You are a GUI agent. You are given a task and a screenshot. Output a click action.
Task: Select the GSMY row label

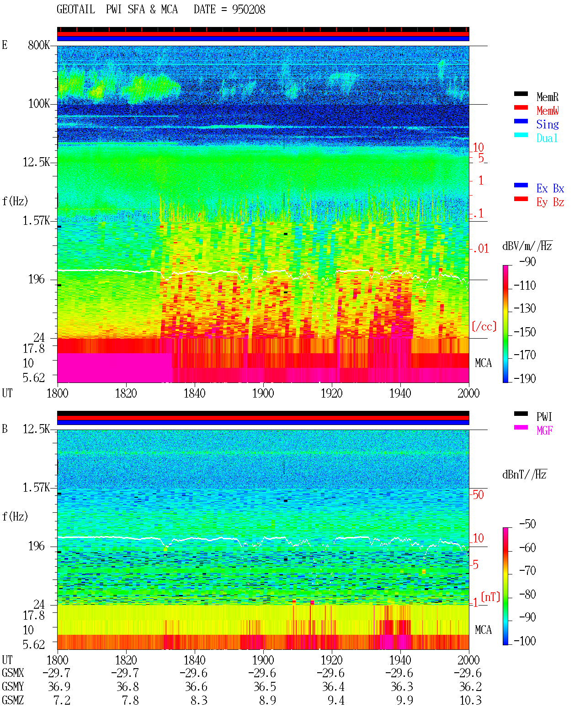coord(13,686)
